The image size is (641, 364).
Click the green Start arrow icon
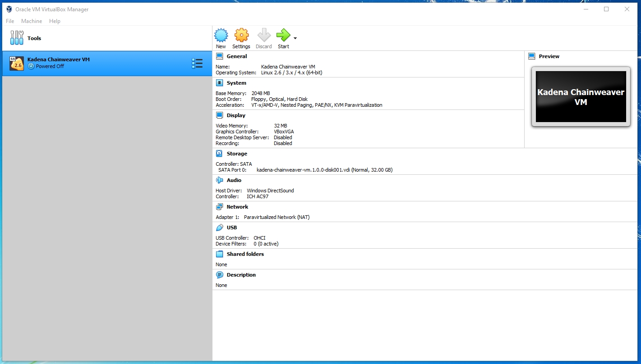point(283,36)
